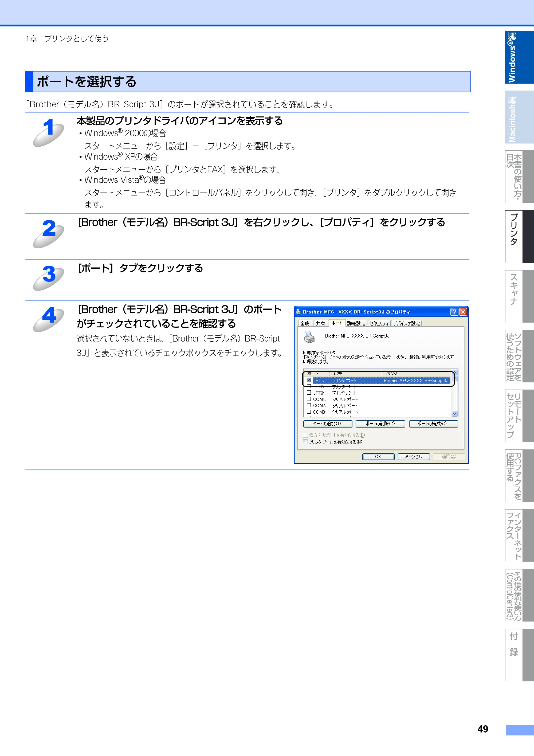Open the 付録 side tab

pyautogui.click(x=519, y=655)
